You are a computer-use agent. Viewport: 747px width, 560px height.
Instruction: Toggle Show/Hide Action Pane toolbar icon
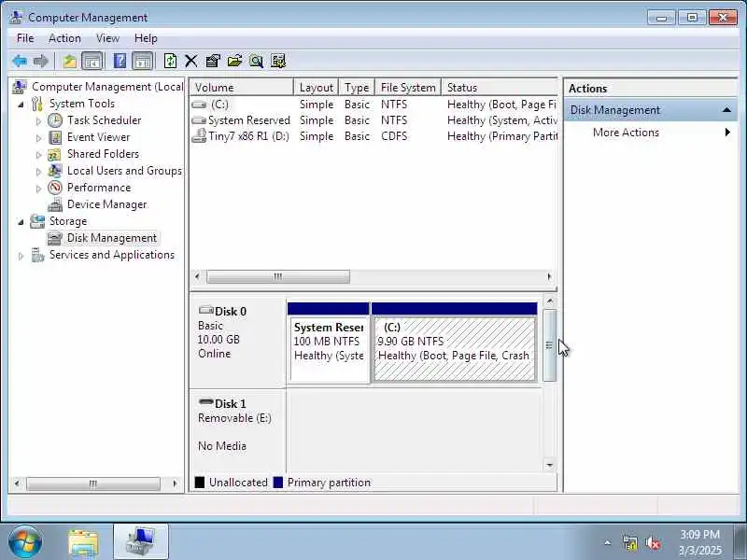tap(143, 61)
